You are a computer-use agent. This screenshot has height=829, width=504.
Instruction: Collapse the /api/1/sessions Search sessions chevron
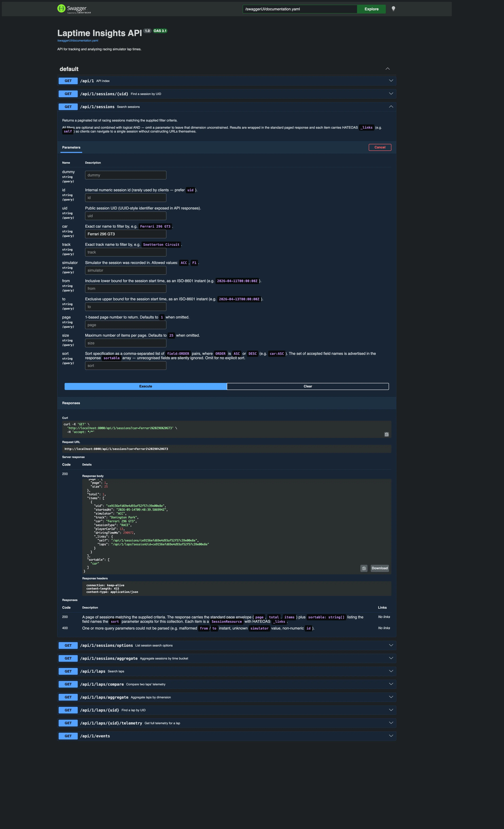pos(391,107)
